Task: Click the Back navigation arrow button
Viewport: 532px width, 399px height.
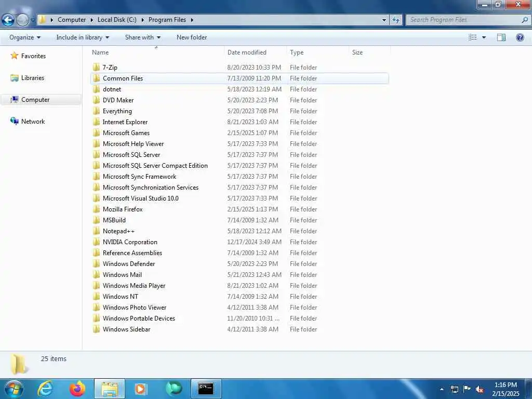Action: click(x=8, y=20)
